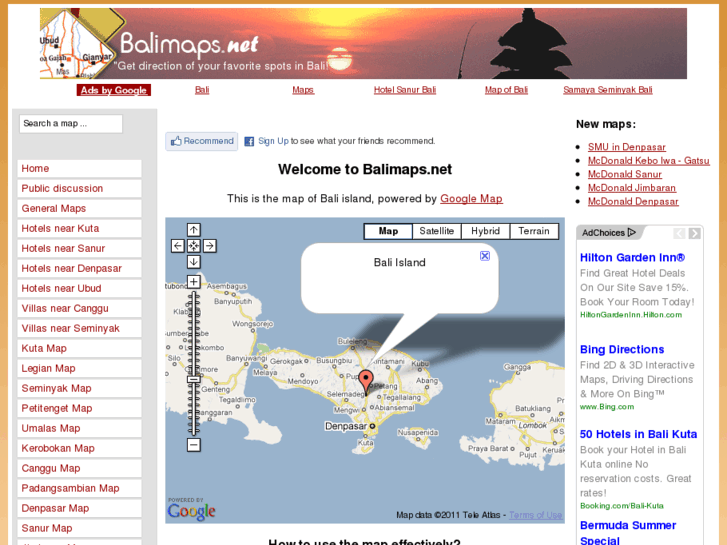Switch to Terrain view
Image resolution: width=727 pixels, height=545 pixels.
click(x=534, y=231)
